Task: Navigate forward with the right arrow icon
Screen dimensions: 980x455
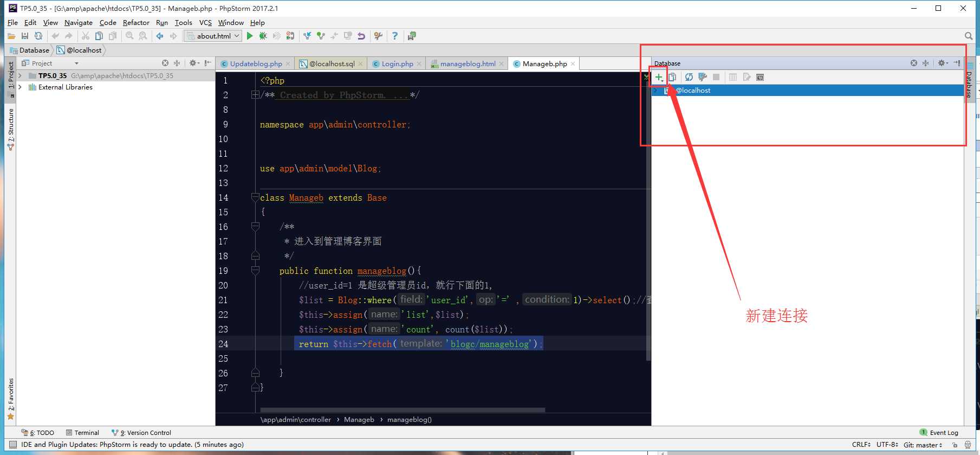Action: 173,36
